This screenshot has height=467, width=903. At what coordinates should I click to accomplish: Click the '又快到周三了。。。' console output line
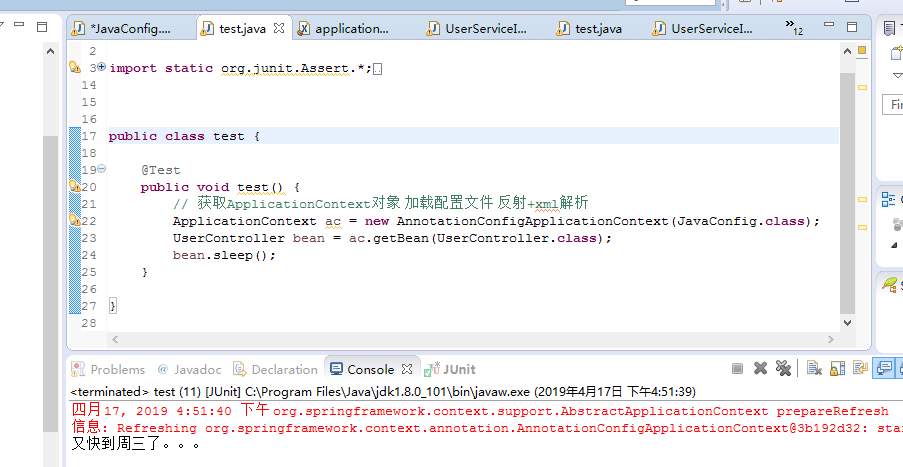(x=137, y=445)
